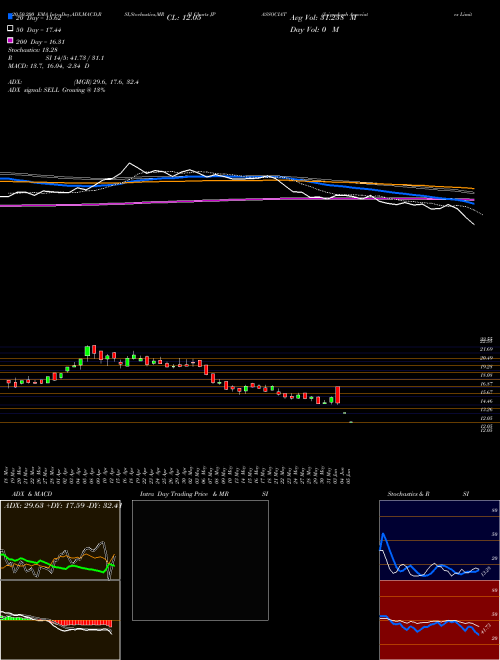Click the 16.87 price axis label
Viewport: 500px width, 660px height.
tap(487, 384)
